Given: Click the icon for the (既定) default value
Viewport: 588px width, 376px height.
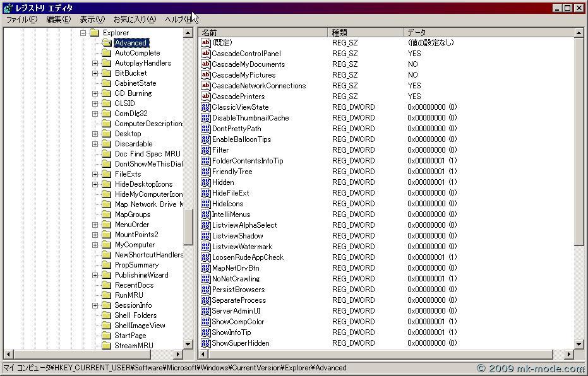Looking at the screenshot, I should (x=206, y=43).
